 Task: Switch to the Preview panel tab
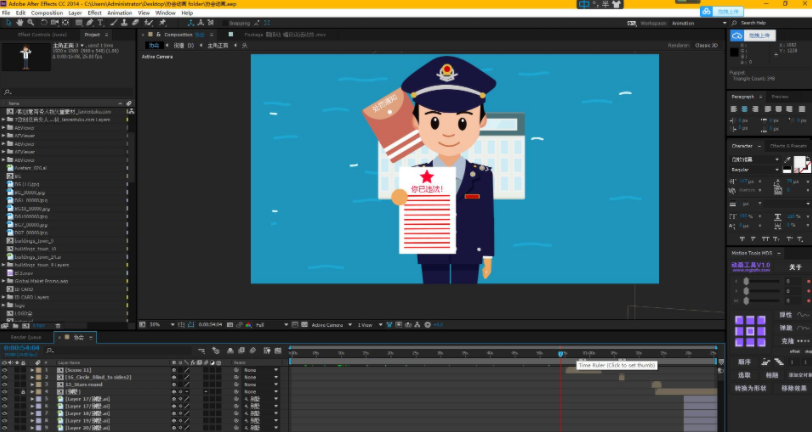point(779,97)
